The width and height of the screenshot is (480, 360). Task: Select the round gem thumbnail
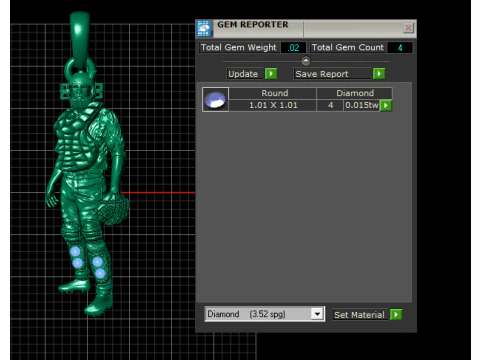(215, 99)
